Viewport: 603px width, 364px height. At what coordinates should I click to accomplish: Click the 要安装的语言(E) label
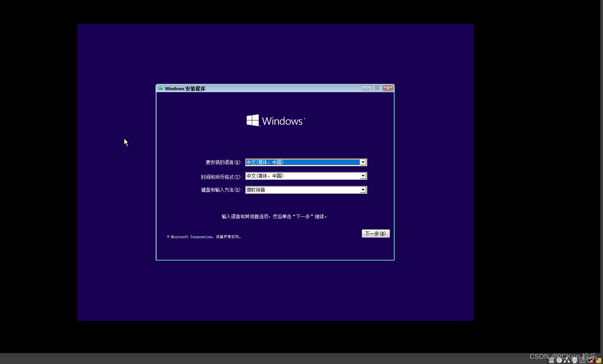coord(224,163)
